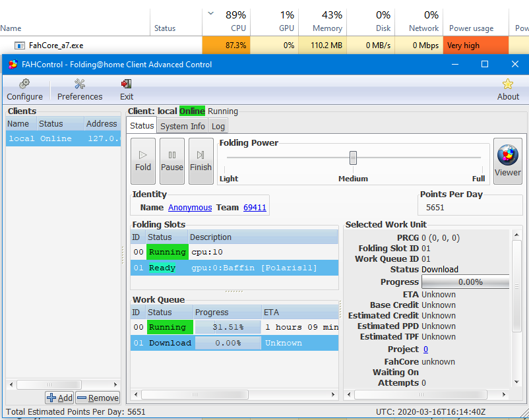Click the Points Per Day value 5651

tap(435, 207)
